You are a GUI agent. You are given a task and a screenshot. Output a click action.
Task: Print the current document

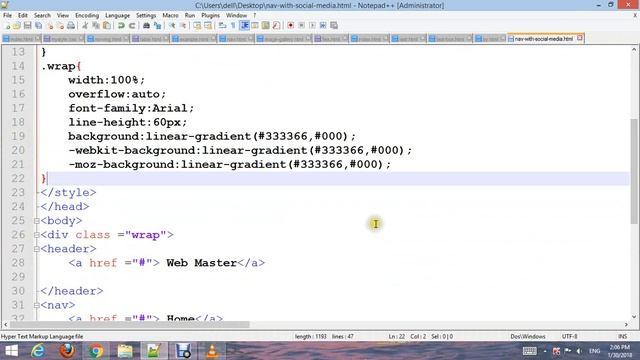(71, 25)
